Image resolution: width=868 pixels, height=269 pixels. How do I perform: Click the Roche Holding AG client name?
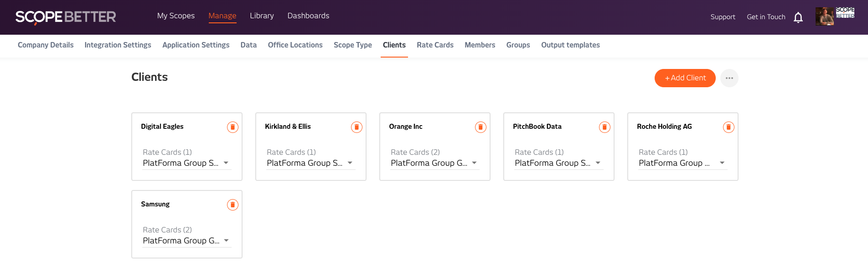click(x=664, y=127)
